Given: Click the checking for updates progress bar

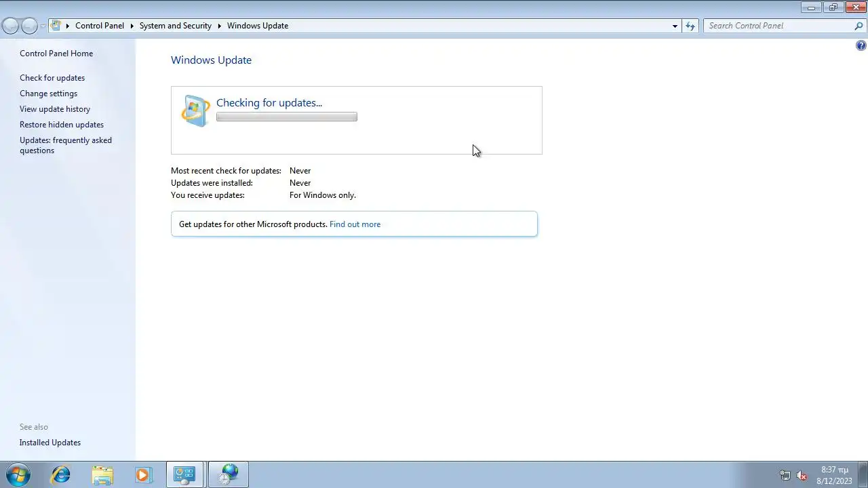Looking at the screenshot, I should [287, 117].
